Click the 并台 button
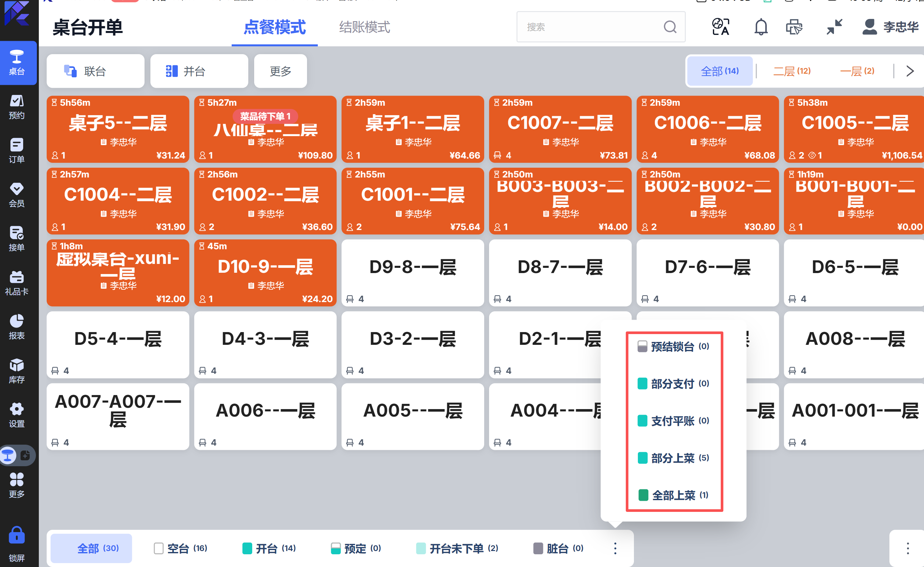924x567 pixels. coord(199,71)
